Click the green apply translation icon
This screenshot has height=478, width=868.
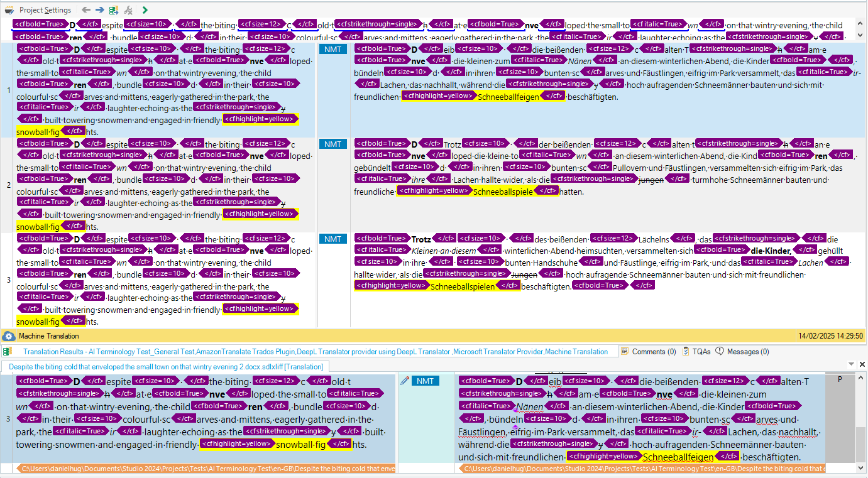(114, 10)
